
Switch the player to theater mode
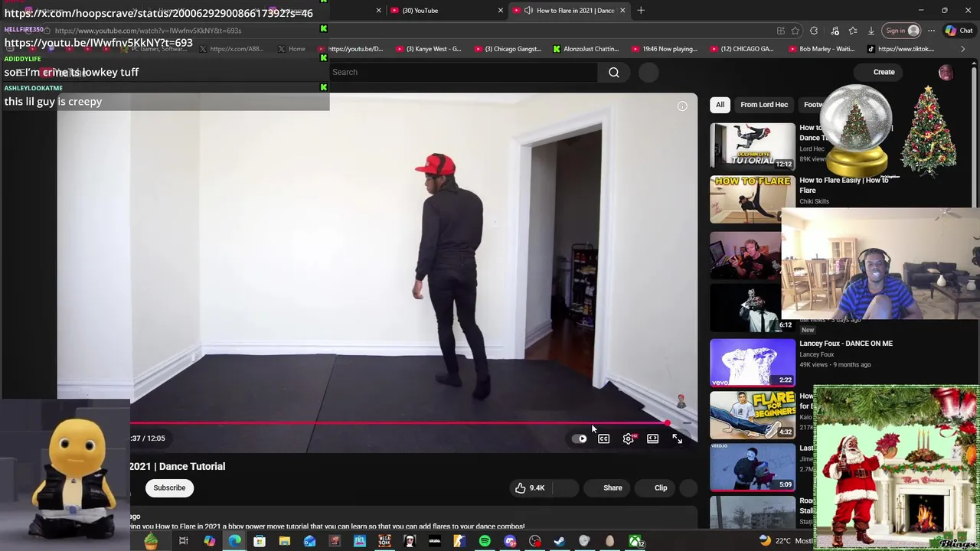[x=652, y=439]
